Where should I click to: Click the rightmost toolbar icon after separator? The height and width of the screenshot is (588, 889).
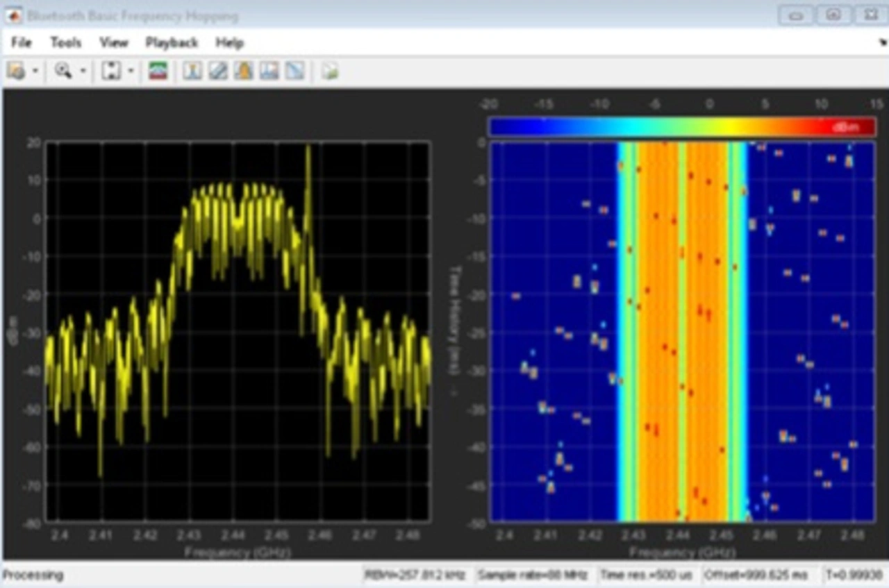click(x=330, y=71)
